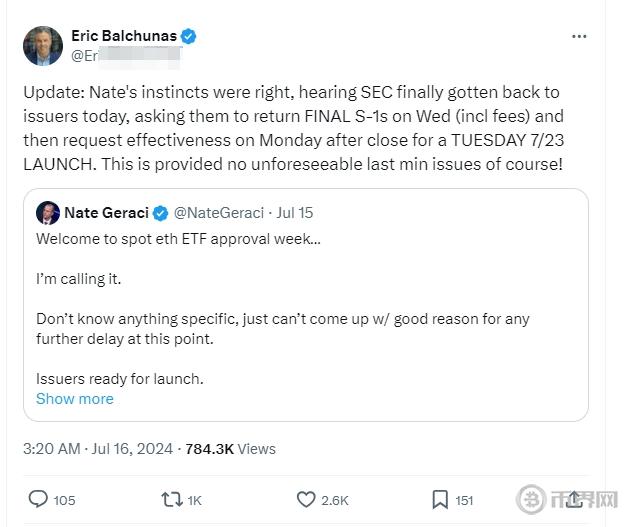The image size is (629, 527).
Task: Open Nate Geraci's avatar in quoted tweet
Action: [x=47, y=212]
